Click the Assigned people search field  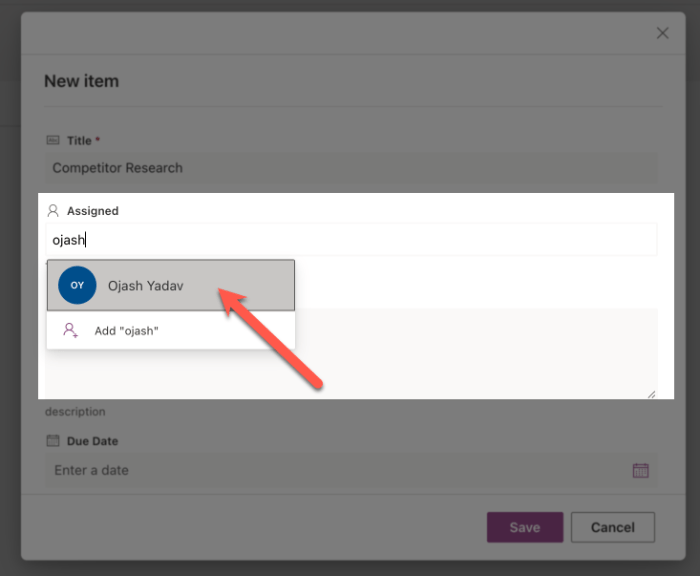coord(351,240)
